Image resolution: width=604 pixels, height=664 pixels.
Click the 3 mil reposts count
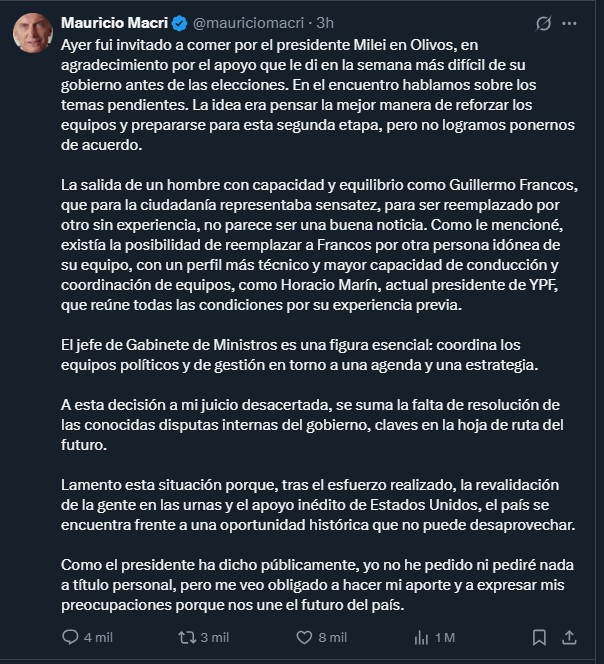(215, 637)
